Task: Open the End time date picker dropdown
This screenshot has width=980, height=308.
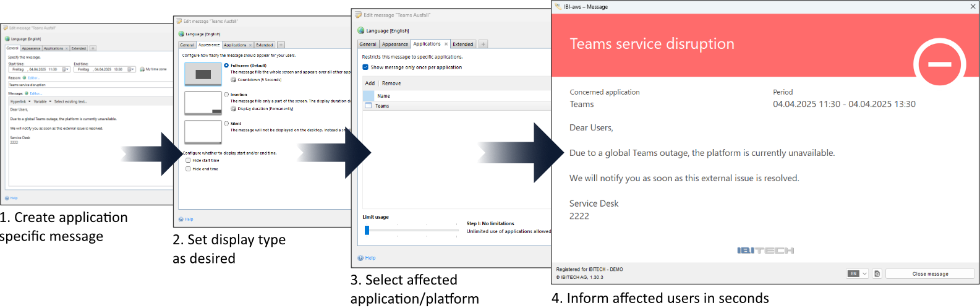Action: click(x=131, y=69)
